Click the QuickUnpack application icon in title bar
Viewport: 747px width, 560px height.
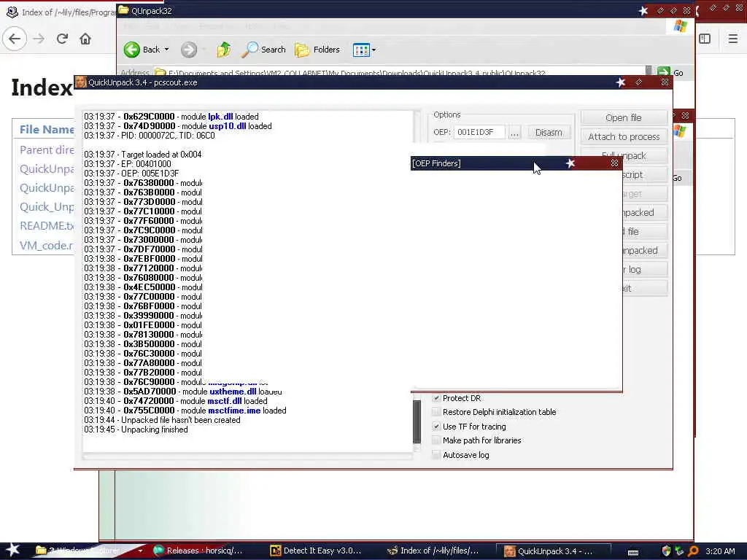(x=80, y=82)
